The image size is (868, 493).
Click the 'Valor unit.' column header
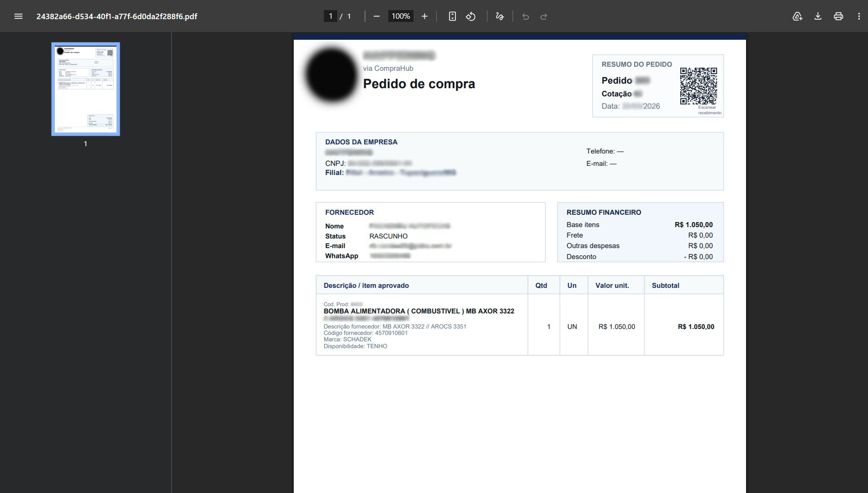[x=612, y=286]
